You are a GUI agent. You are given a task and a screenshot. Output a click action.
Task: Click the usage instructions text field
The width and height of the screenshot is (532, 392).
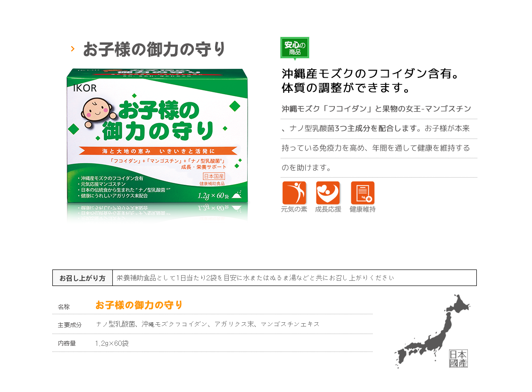(x=294, y=278)
